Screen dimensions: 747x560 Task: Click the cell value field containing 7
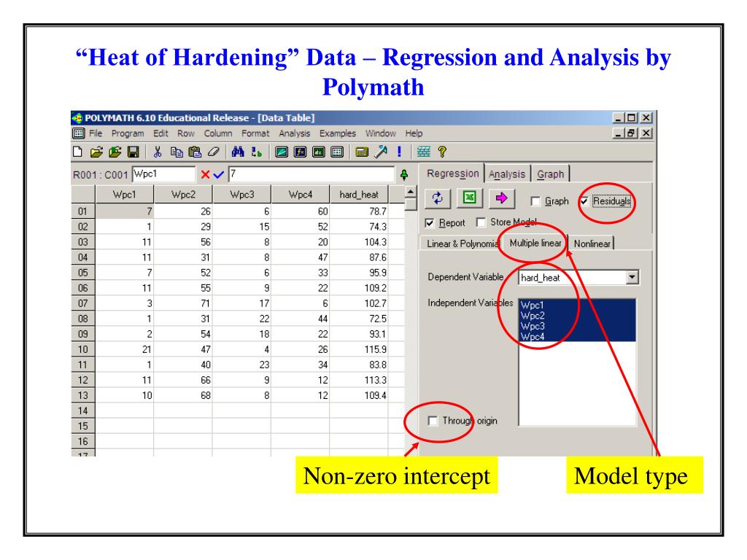tap(312, 174)
